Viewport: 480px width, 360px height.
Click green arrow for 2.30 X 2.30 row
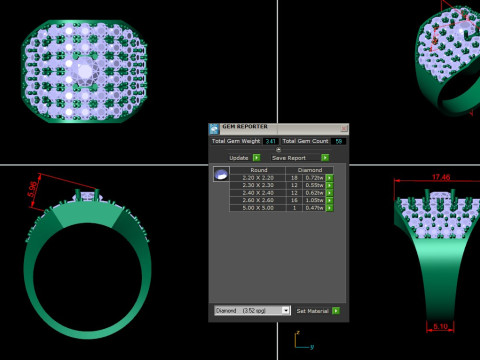329,185
